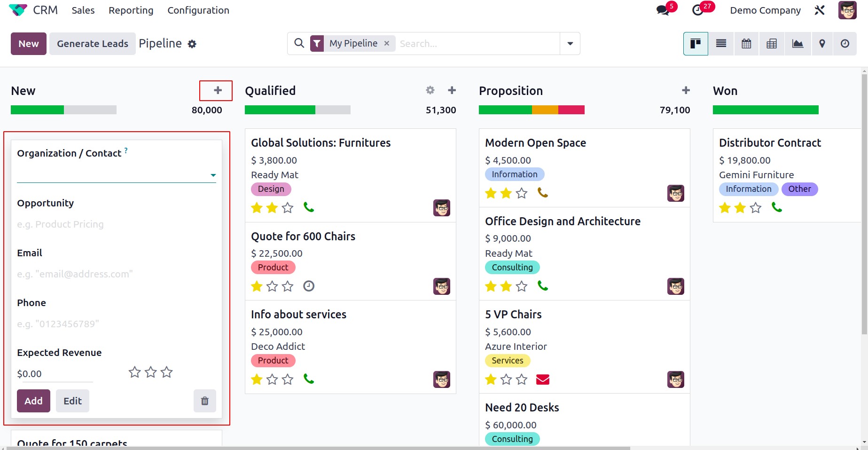Image resolution: width=868 pixels, height=450 pixels.
Task: Open the Reporting menu
Action: point(131,10)
